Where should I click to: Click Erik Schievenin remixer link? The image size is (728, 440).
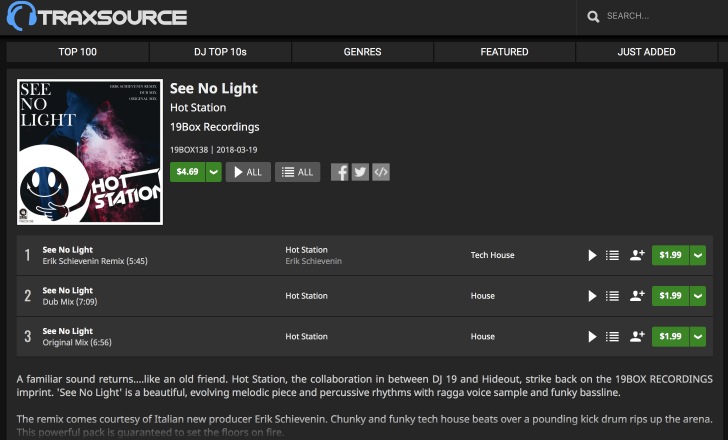313,261
